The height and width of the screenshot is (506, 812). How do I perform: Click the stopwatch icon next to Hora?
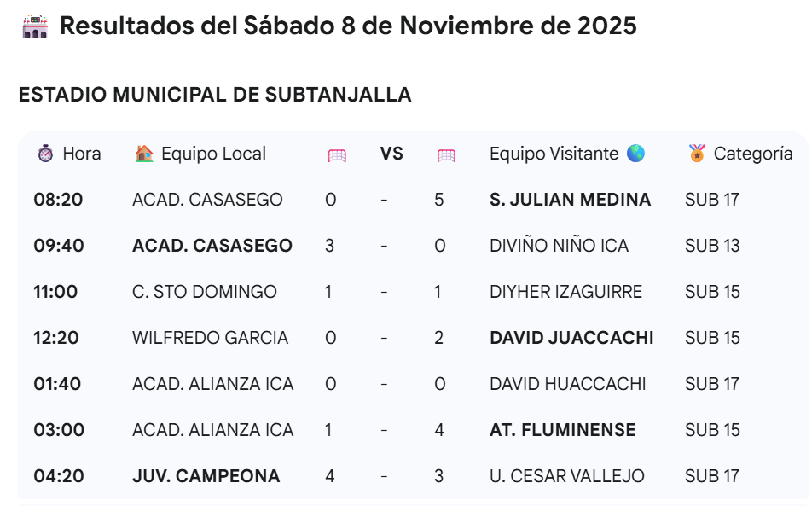click(x=45, y=154)
